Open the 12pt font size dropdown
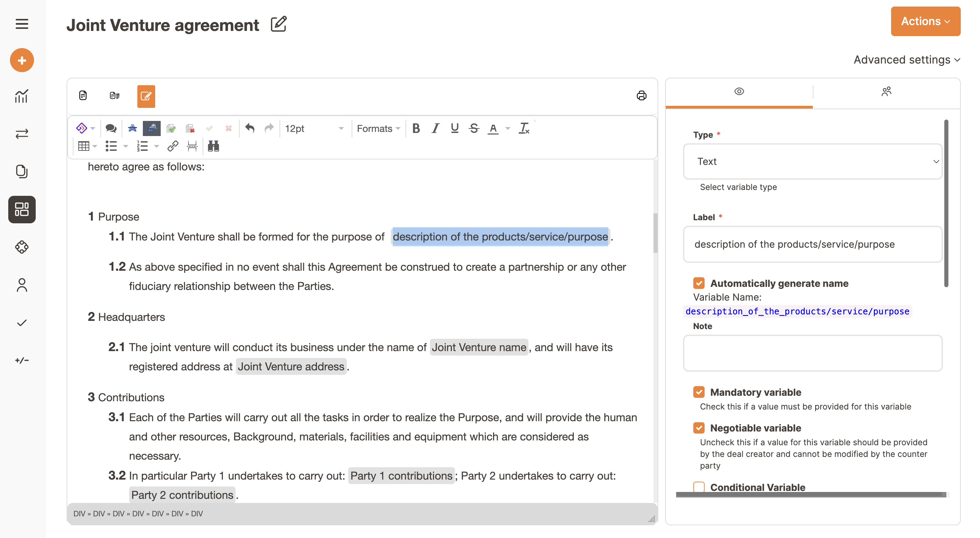Viewport: 980px width, 538px height. click(x=314, y=128)
